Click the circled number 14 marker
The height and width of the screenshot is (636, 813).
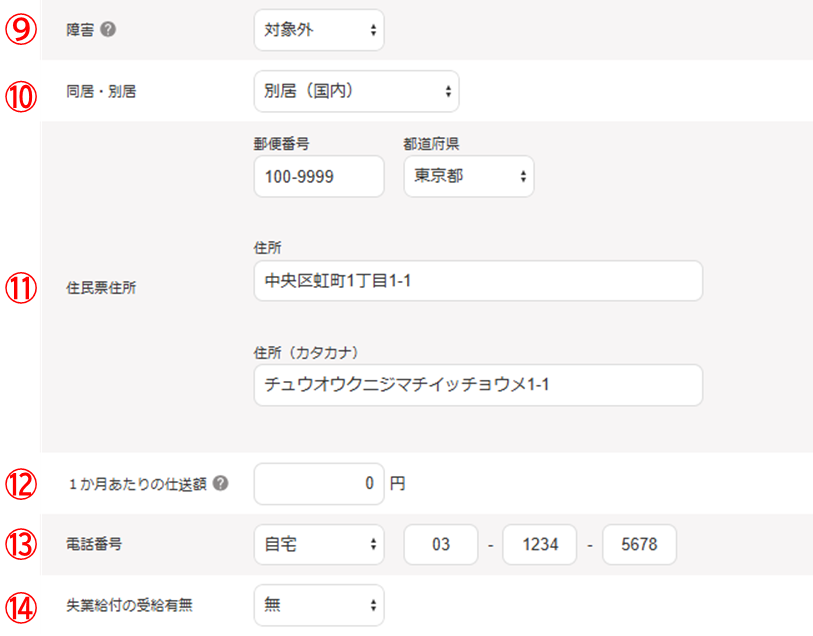point(20,606)
